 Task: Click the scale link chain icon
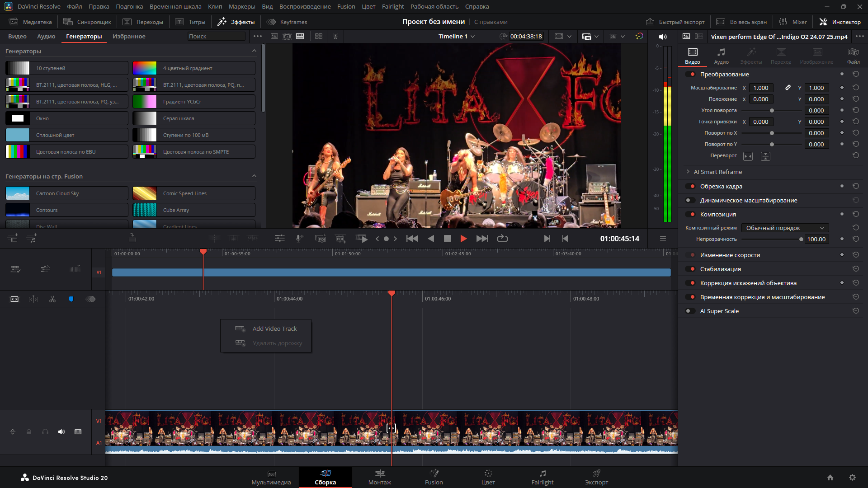click(788, 88)
